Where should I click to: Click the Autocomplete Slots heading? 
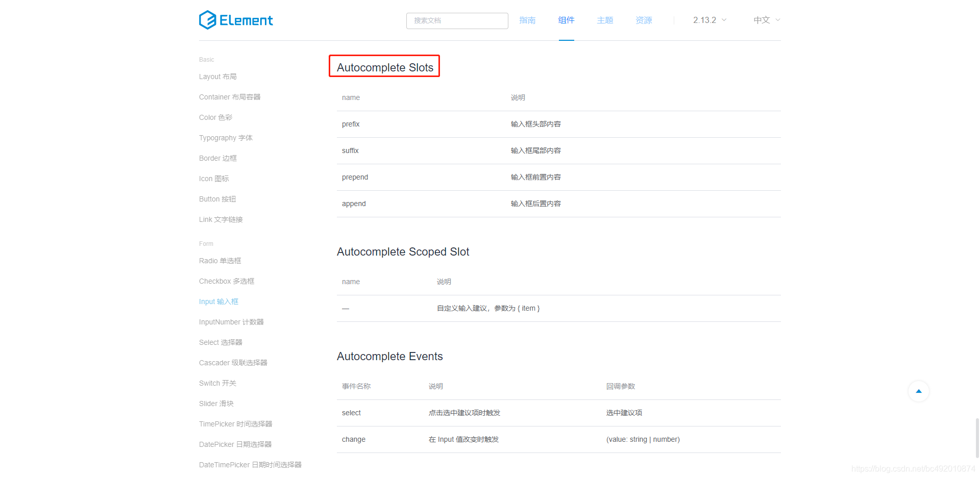click(385, 67)
